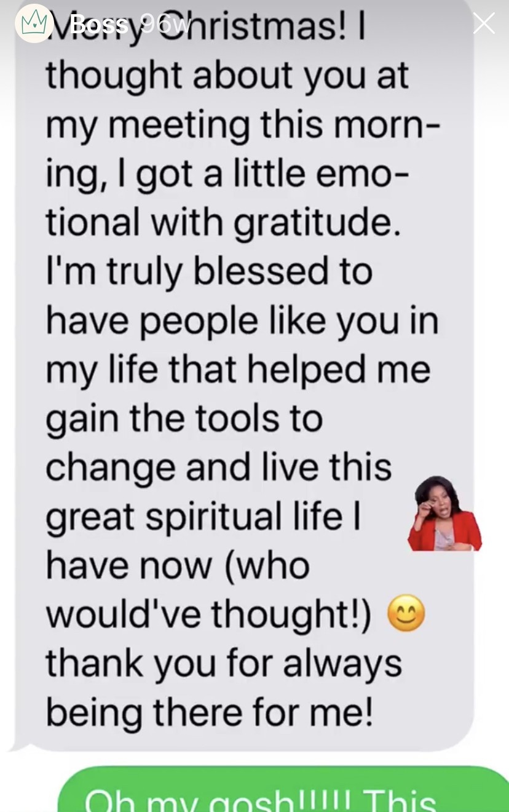Image resolution: width=509 pixels, height=812 pixels.
Task: Tap the green 'Oh my gosh' bubble
Action: click(x=283, y=789)
